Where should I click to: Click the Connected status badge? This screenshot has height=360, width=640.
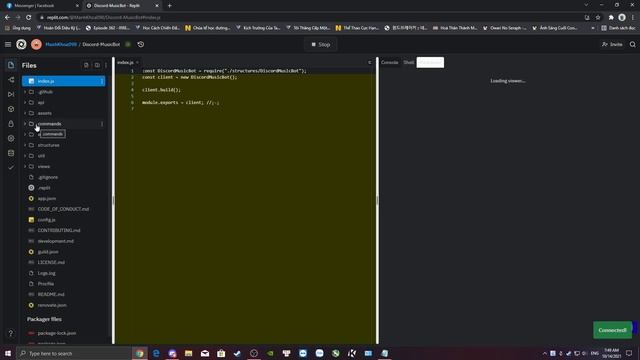coord(612,330)
